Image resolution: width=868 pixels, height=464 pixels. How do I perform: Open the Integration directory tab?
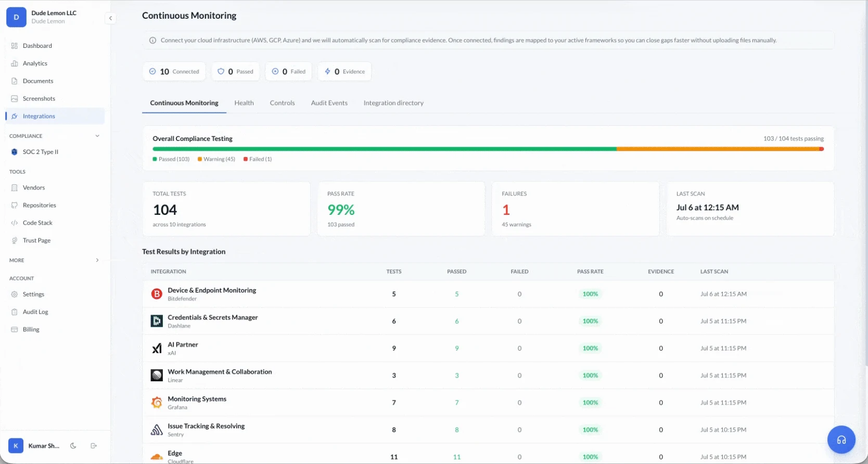pos(393,103)
